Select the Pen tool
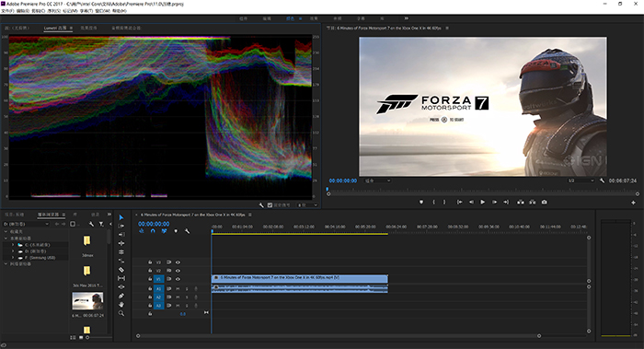The width and height of the screenshot is (644, 349). click(x=121, y=296)
